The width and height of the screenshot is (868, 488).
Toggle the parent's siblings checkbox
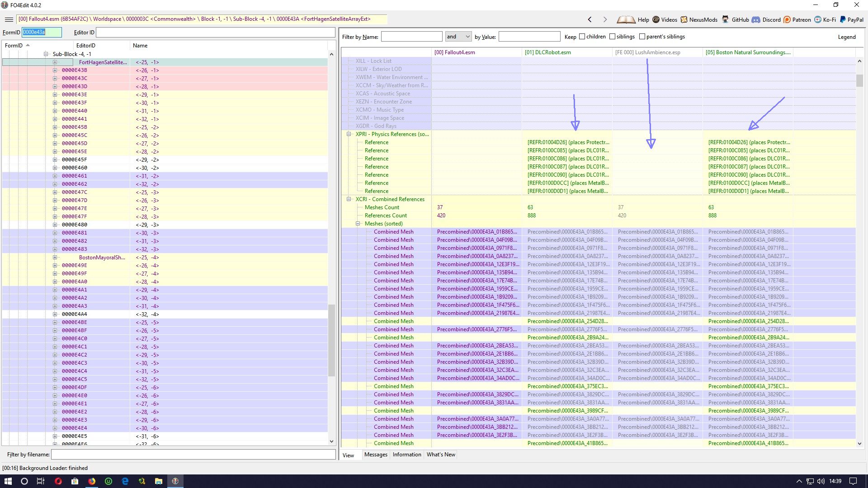(642, 37)
